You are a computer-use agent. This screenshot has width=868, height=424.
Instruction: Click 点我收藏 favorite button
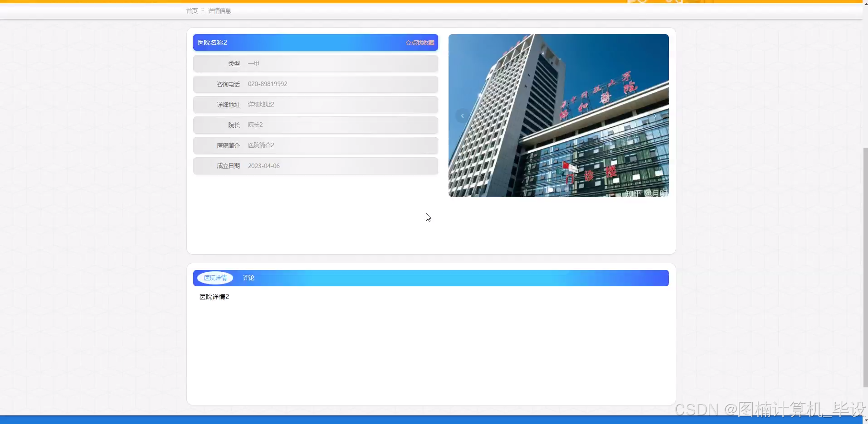420,43
